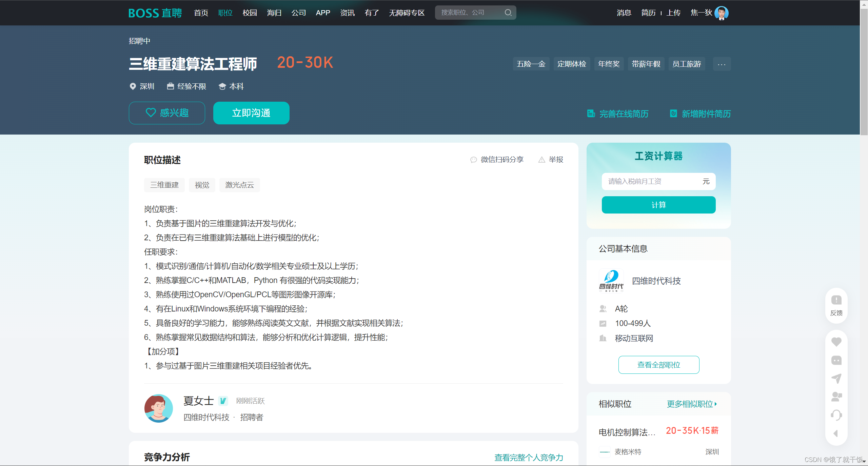Screen dimensions: 868x466
Task: Click the headset support icon in side toolbar
Action: pyautogui.click(x=836, y=415)
